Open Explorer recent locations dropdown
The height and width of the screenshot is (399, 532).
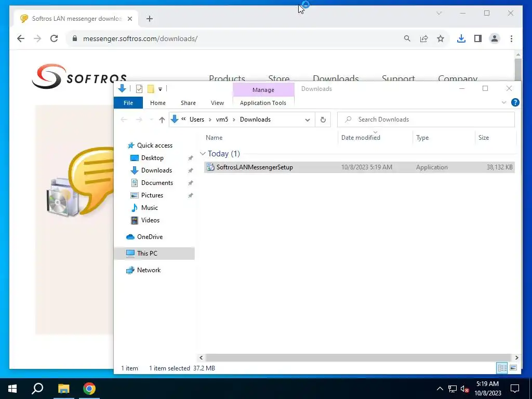(x=151, y=120)
